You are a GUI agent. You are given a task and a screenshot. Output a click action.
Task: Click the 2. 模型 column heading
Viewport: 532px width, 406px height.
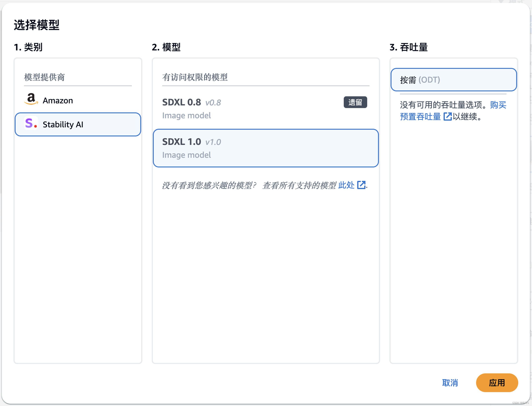166,47
